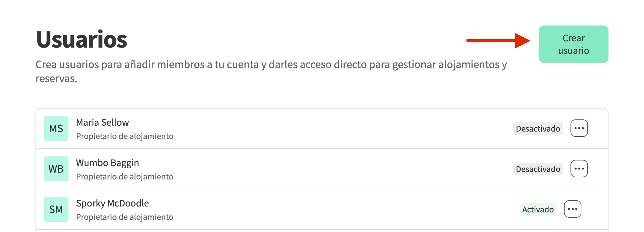This screenshot has height=232, width=644.
Task: Click the role text under Wumbo Baggin
Action: 125,177
